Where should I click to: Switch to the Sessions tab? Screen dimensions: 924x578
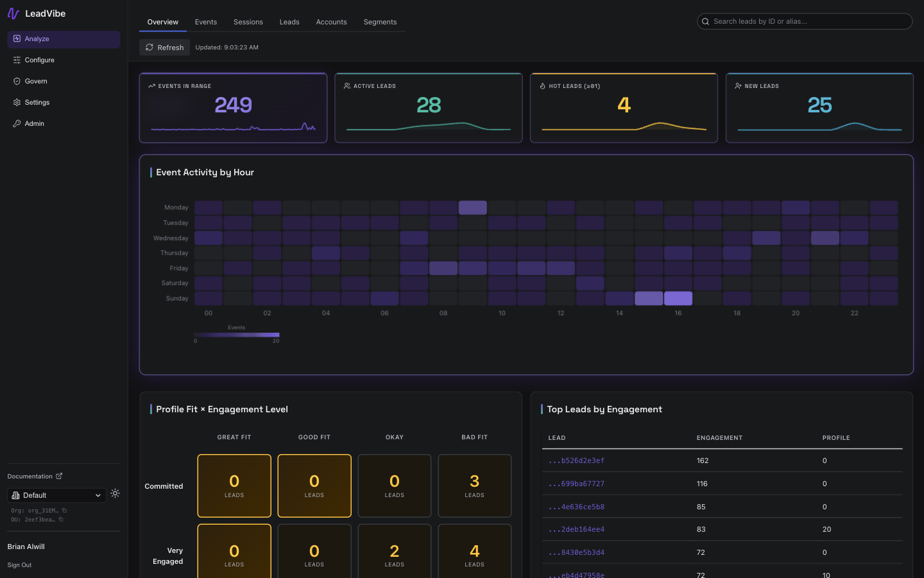tap(248, 21)
